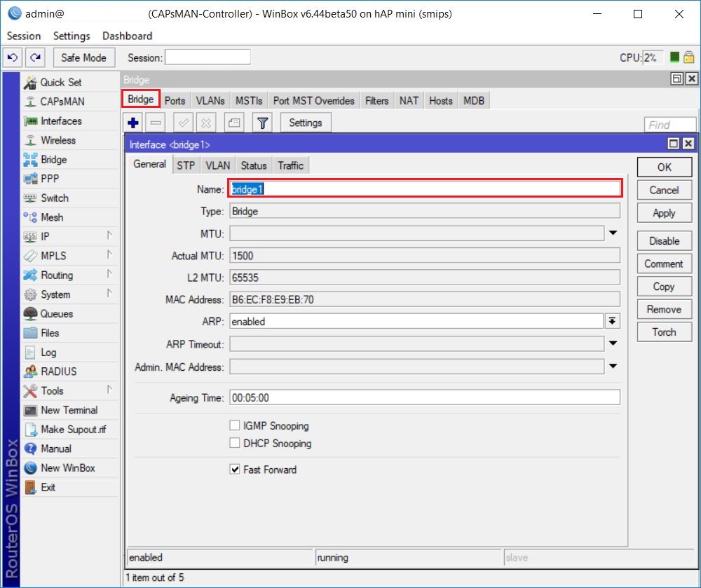The height and width of the screenshot is (588, 701).
Task: Click the minus remove toolbar button
Action: [x=156, y=123]
